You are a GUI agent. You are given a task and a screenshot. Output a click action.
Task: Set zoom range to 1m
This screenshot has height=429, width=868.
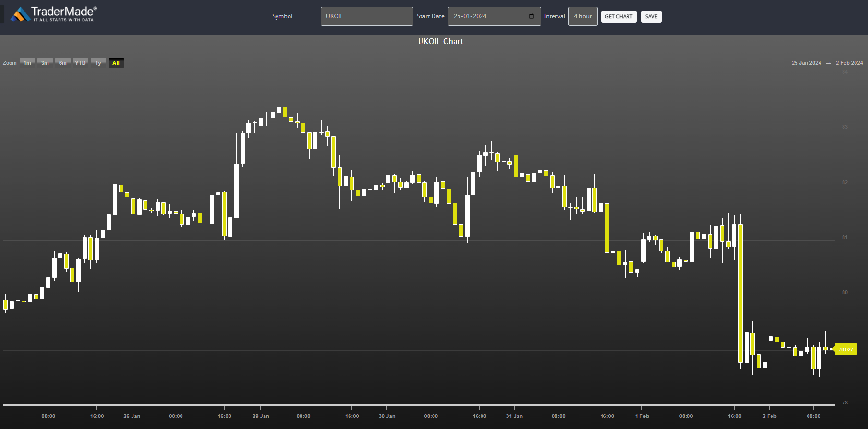27,63
